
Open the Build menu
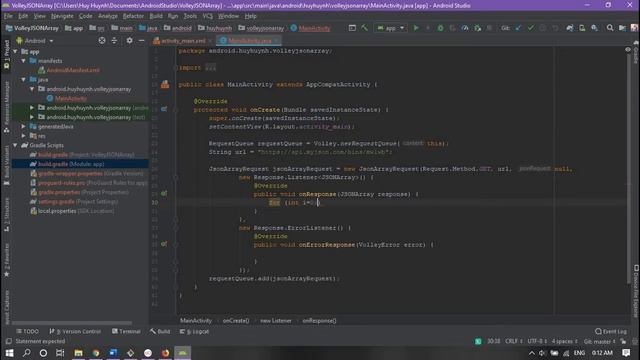156,16
